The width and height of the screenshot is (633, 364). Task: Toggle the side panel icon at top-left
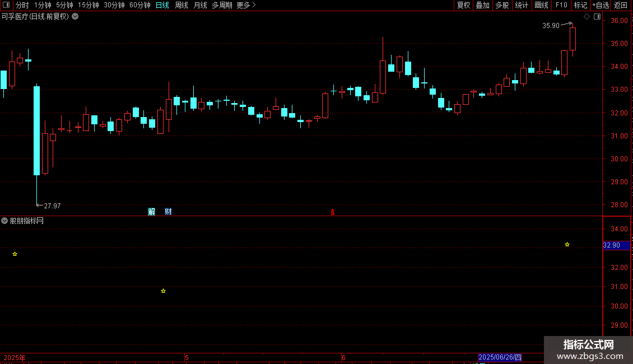click(x=6, y=5)
